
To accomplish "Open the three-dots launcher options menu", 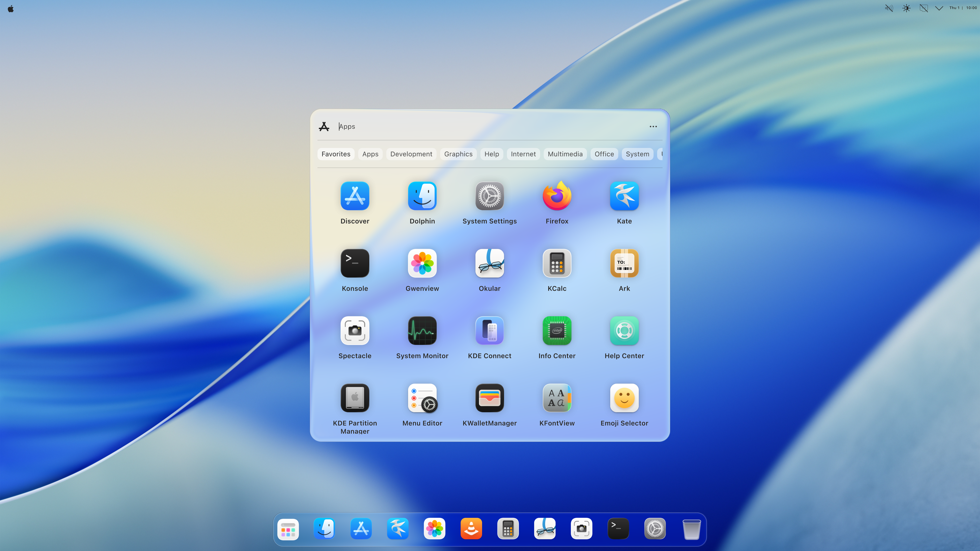I will pyautogui.click(x=653, y=127).
